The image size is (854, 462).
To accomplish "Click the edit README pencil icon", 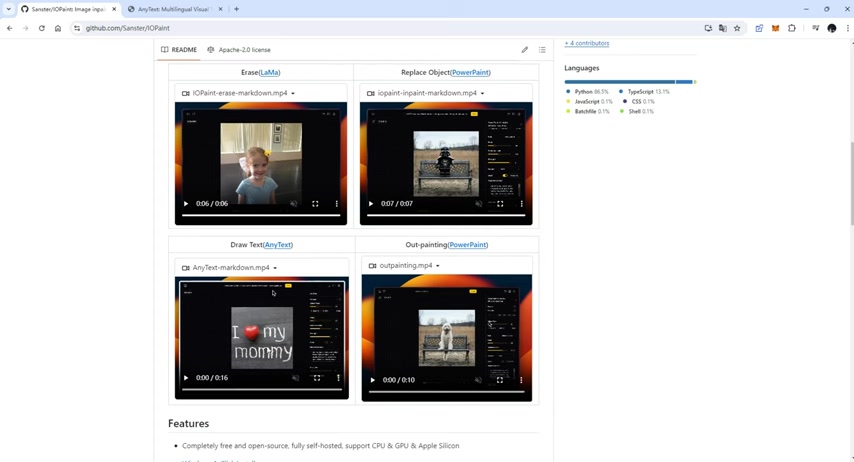I will (x=524, y=49).
